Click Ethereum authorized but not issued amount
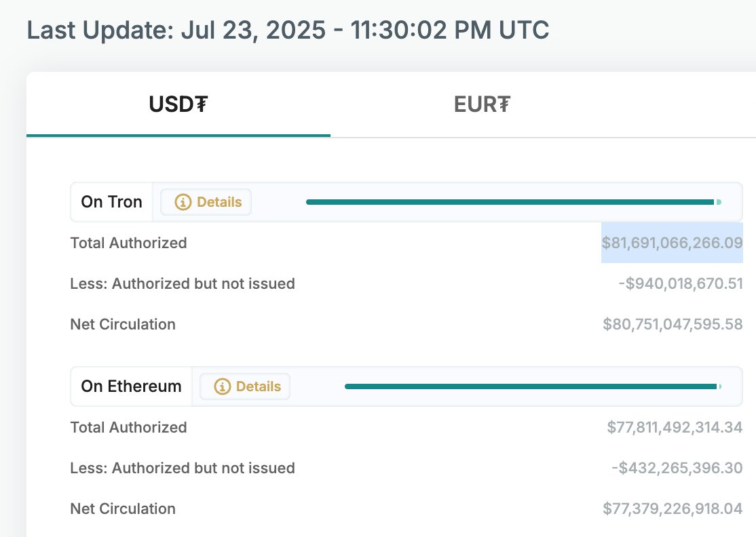 (x=677, y=468)
